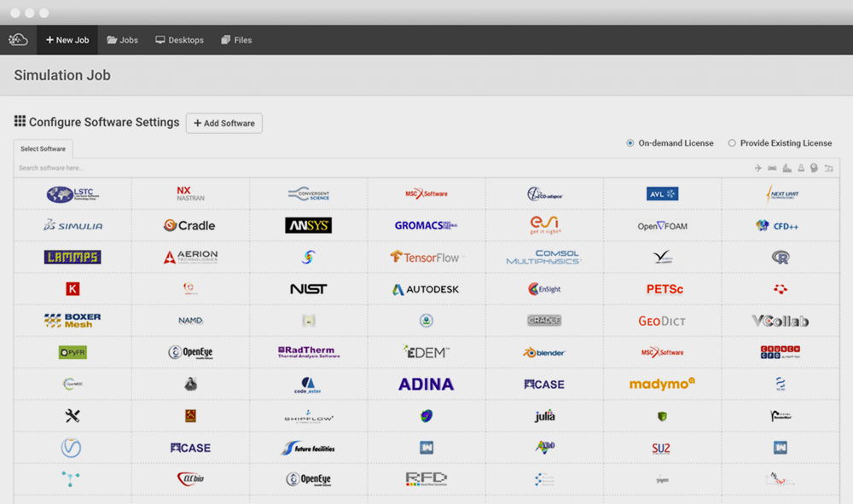Choose the code_aster logo
The image size is (853, 504).
click(308, 385)
